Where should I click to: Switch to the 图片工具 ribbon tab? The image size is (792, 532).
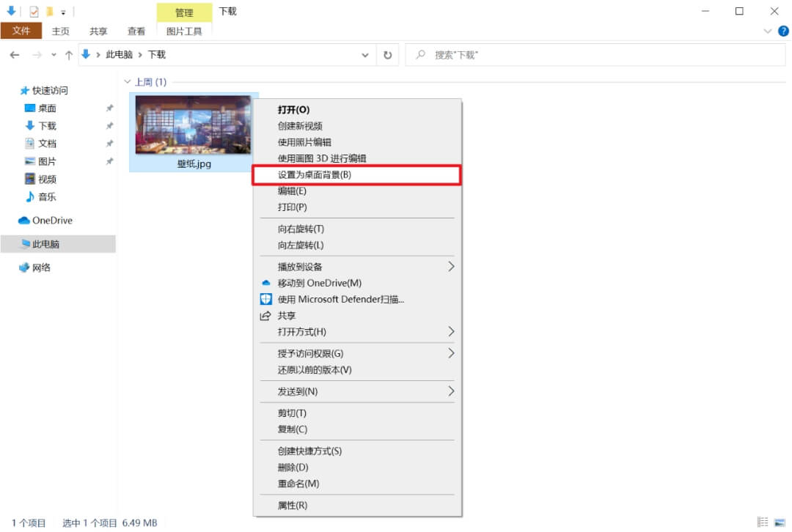pyautogui.click(x=184, y=31)
